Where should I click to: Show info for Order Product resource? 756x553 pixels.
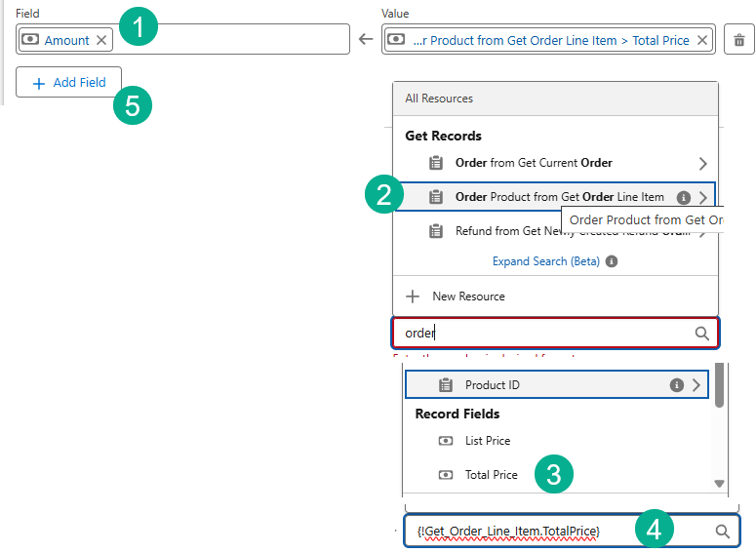click(x=684, y=197)
